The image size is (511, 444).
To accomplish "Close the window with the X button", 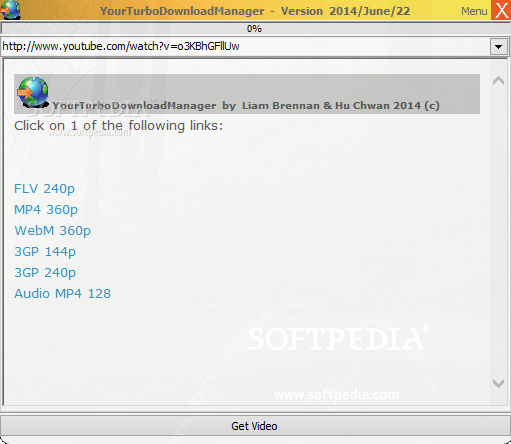I will pos(501,10).
